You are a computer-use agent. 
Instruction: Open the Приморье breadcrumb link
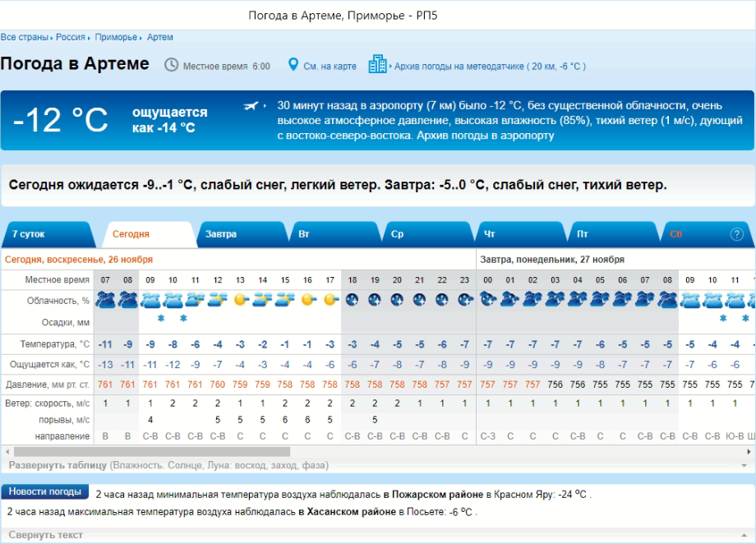116,37
